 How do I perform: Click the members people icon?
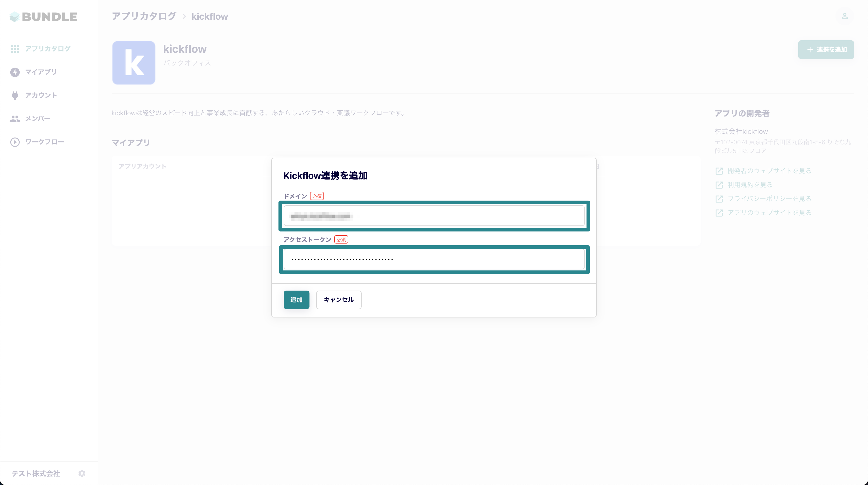(x=15, y=119)
